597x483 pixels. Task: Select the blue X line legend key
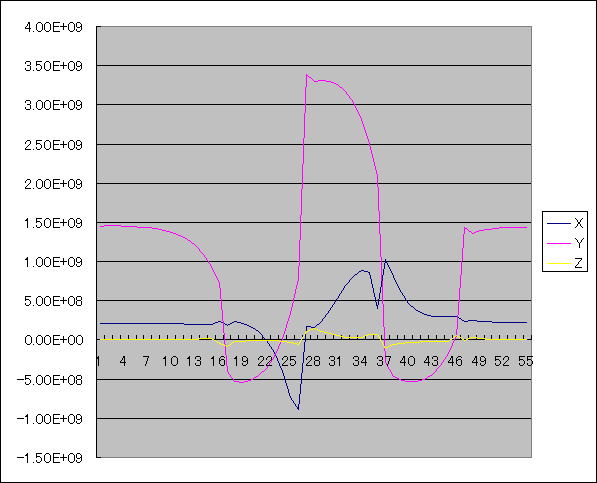click(x=559, y=223)
